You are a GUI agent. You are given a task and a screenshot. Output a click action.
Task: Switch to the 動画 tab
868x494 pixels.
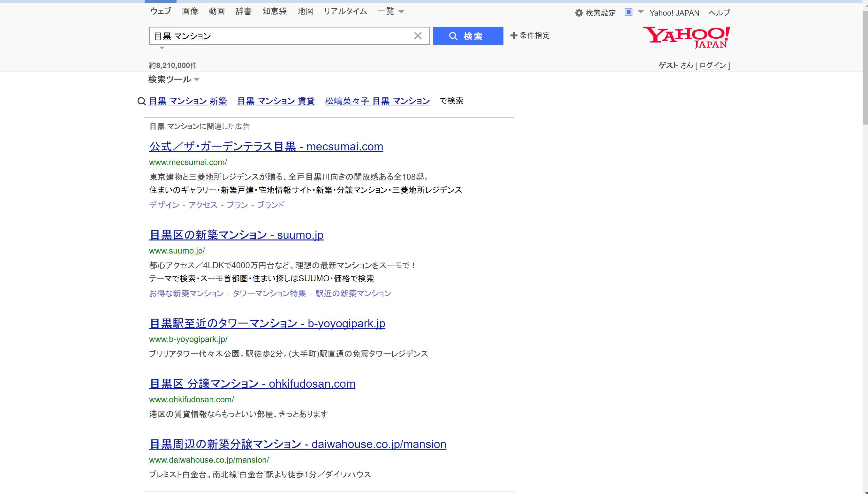pyautogui.click(x=217, y=11)
